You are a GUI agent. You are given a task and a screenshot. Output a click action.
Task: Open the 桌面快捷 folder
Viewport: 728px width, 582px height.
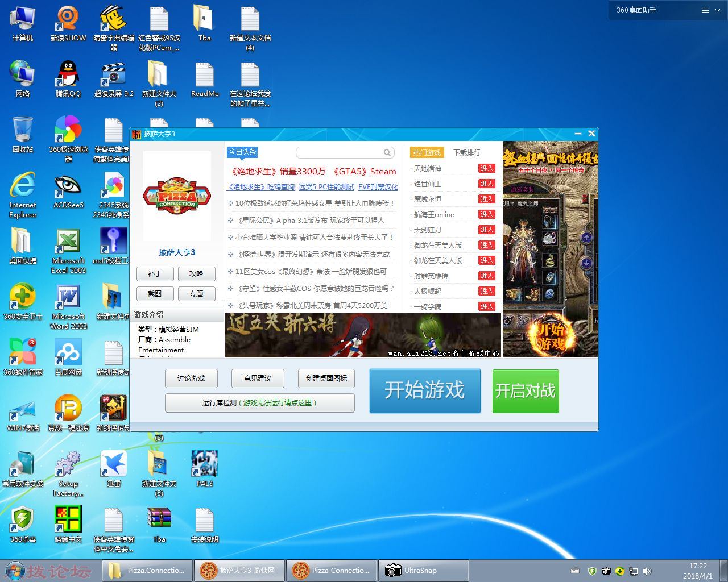pyautogui.click(x=22, y=246)
